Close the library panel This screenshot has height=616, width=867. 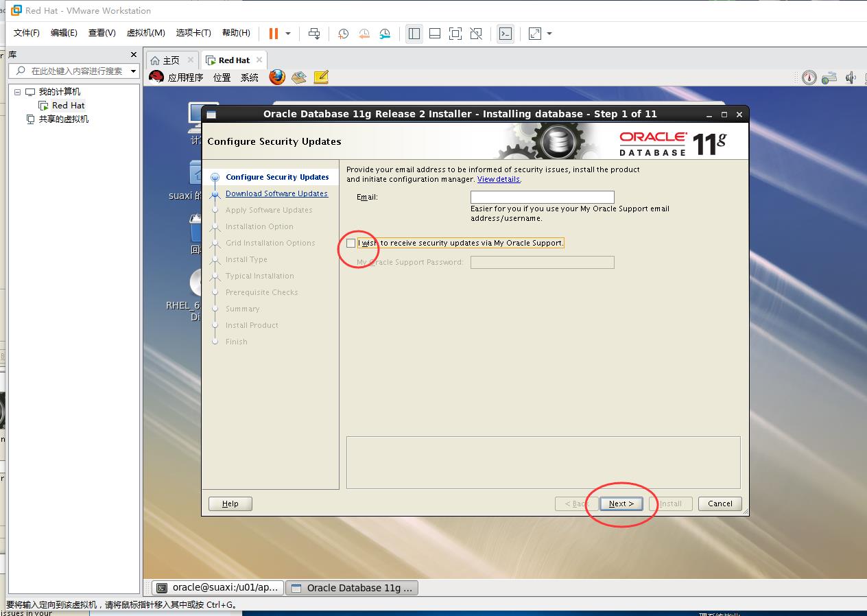[x=134, y=55]
